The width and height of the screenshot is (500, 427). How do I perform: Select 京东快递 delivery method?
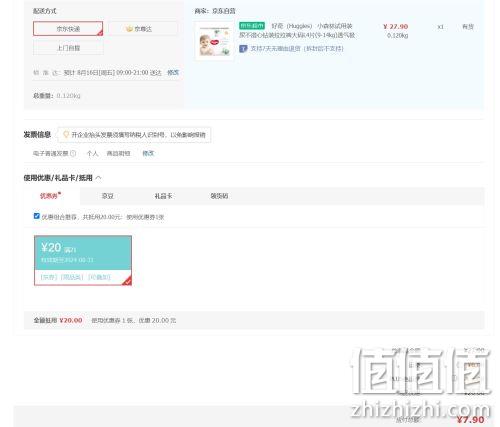click(68, 29)
